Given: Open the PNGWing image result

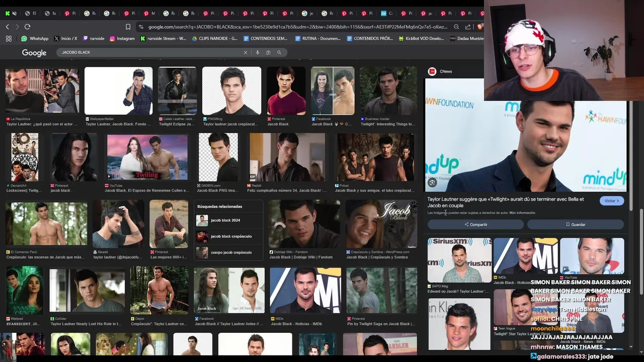Looking at the screenshot, I should (231, 90).
